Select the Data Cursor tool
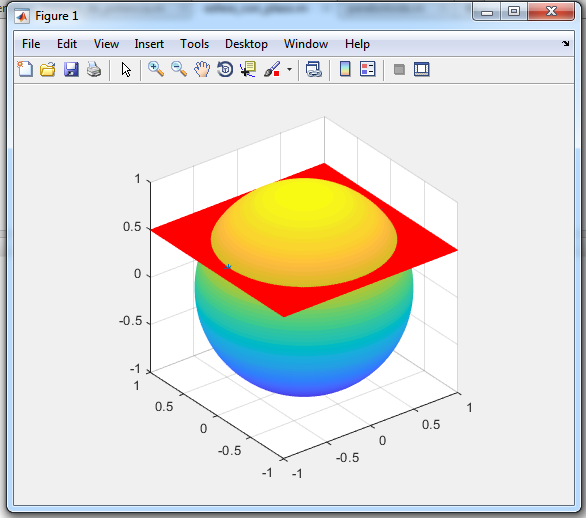 pyautogui.click(x=248, y=70)
